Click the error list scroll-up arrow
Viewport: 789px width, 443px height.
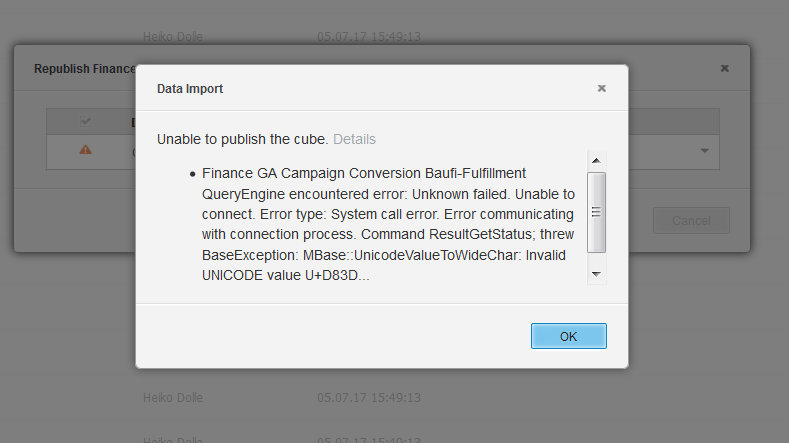pyautogui.click(x=596, y=161)
